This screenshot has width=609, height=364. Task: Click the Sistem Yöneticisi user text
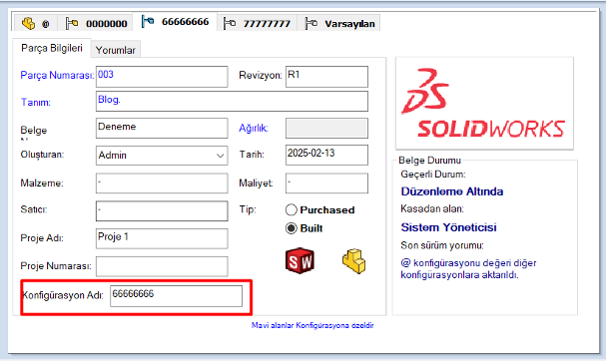[x=448, y=227]
